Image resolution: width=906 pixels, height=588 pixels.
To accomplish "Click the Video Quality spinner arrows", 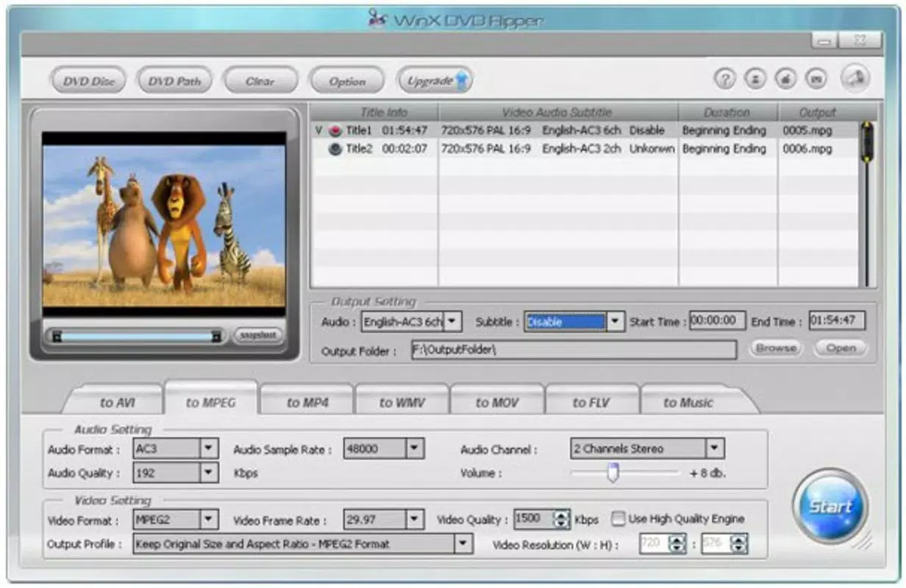I will click(x=562, y=520).
